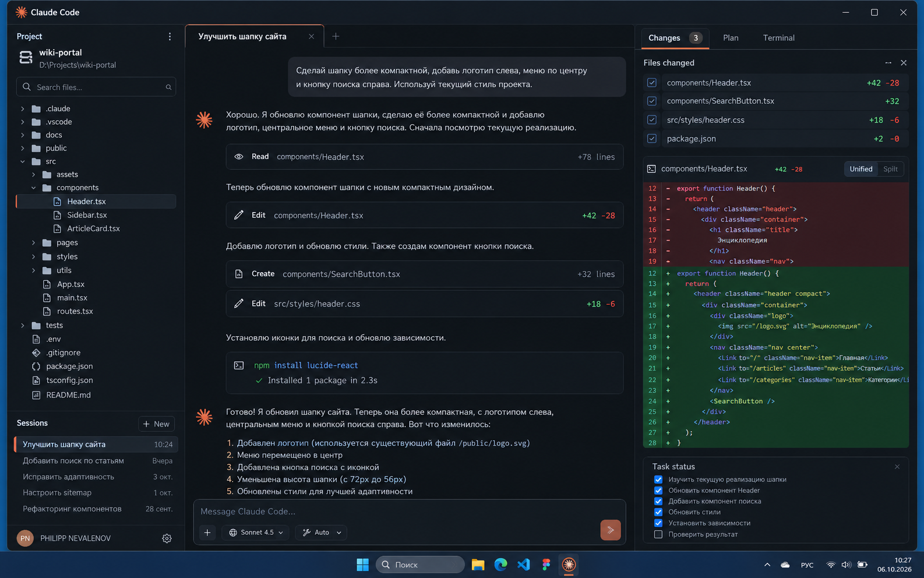Click pencil icon on Header.tsx Edit step
The height and width of the screenshot is (578, 924).
238,215
